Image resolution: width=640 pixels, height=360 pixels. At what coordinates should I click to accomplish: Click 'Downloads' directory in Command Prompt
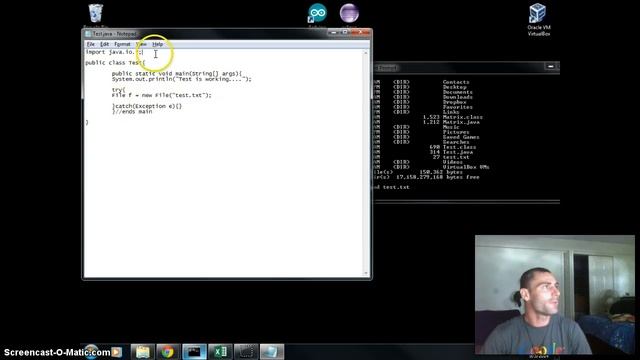point(458,97)
